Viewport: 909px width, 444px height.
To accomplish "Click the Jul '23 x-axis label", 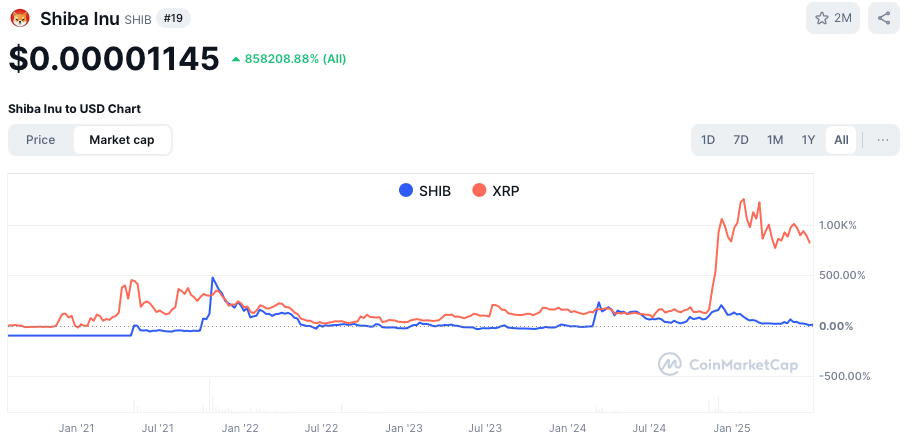I will (x=485, y=429).
